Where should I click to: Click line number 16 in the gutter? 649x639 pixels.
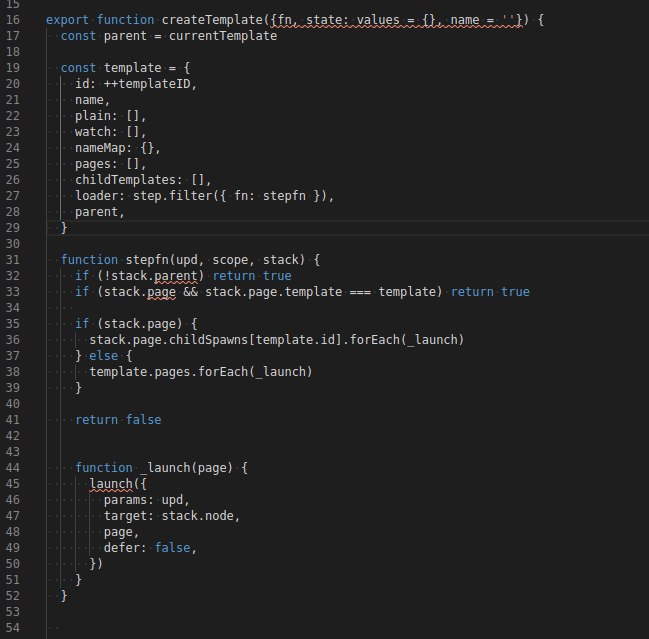point(12,20)
